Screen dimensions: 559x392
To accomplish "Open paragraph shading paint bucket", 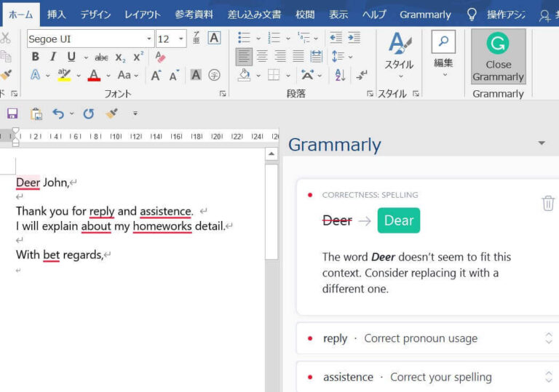I will click(245, 75).
